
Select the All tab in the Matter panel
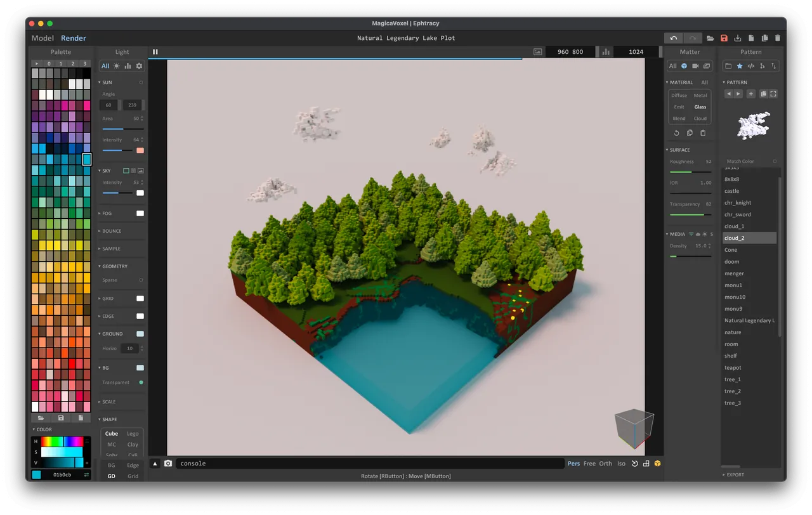pyautogui.click(x=672, y=66)
